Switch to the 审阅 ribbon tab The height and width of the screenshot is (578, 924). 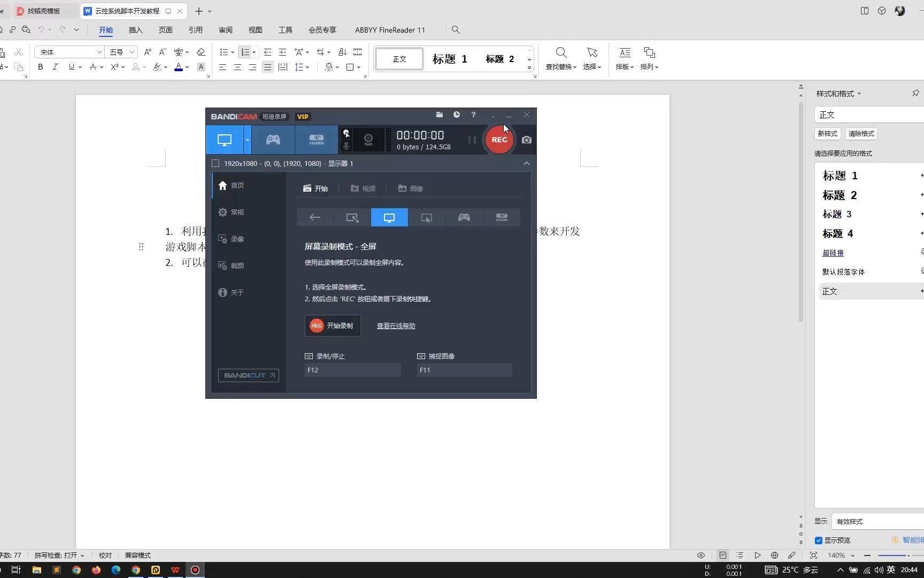click(226, 30)
